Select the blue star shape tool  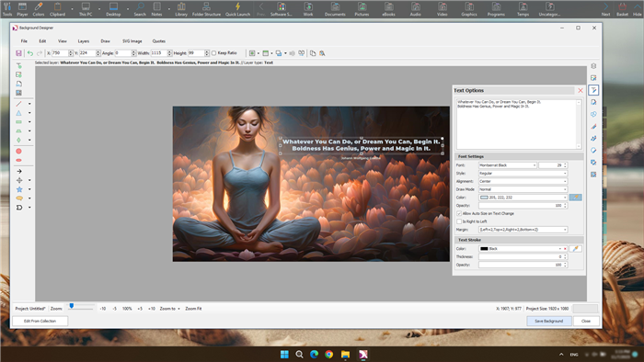pos(19,189)
